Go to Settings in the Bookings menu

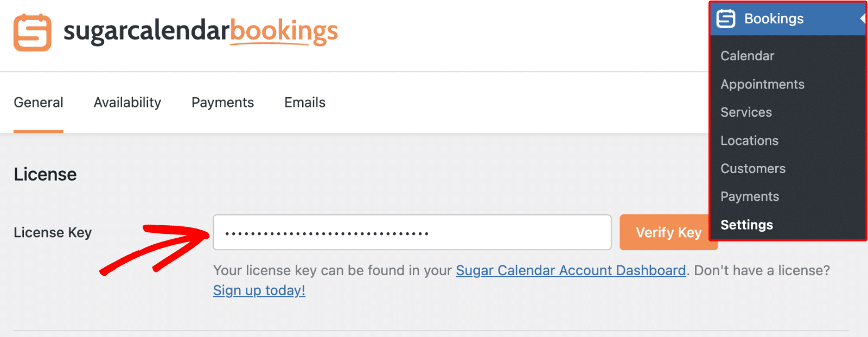coord(746,224)
